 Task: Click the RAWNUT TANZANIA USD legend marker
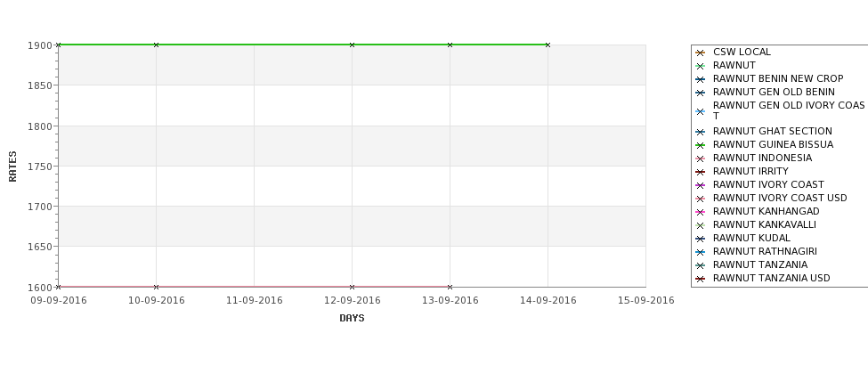pos(700,279)
